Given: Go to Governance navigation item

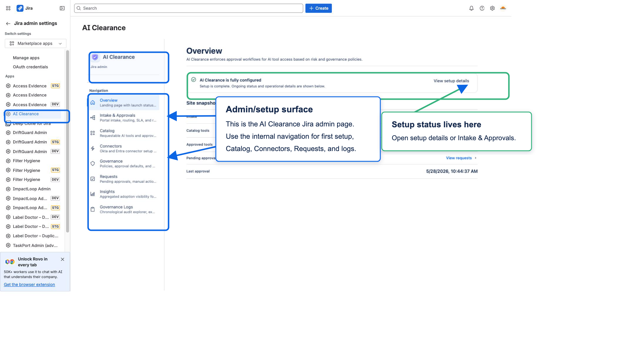Looking at the screenshot, I should coord(124,163).
